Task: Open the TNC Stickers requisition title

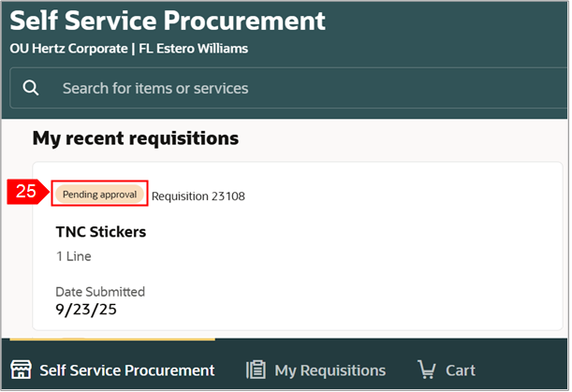Action: 101,231
